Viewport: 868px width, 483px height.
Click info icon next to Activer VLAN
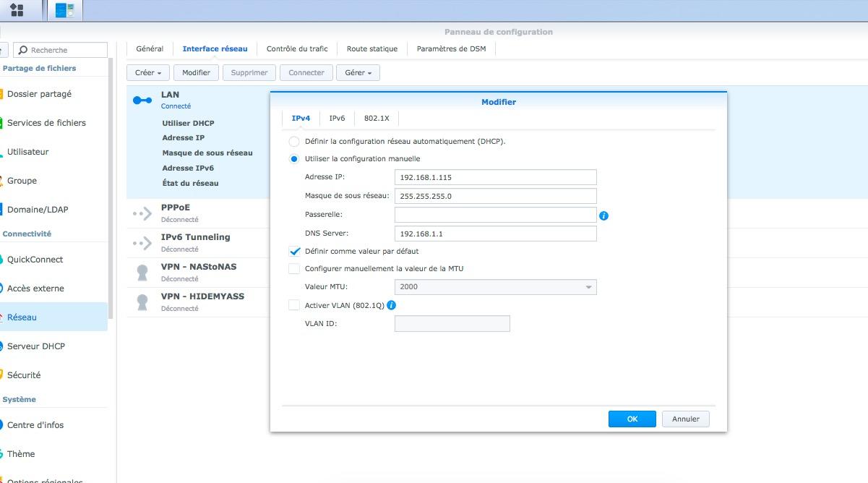[x=392, y=305]
